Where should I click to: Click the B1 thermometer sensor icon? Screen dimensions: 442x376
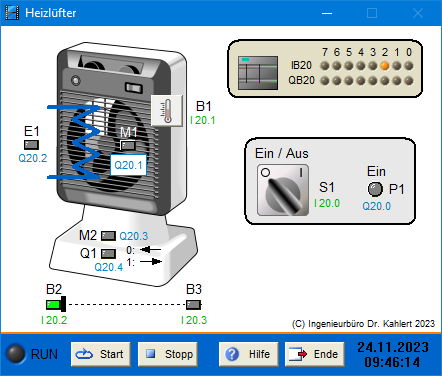(x=167, y=111)
